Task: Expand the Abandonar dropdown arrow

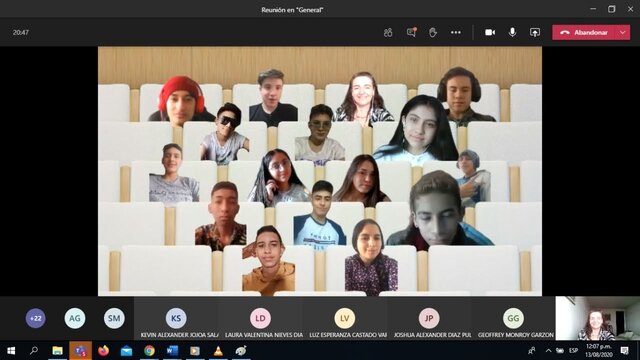Action: point(623,32)
